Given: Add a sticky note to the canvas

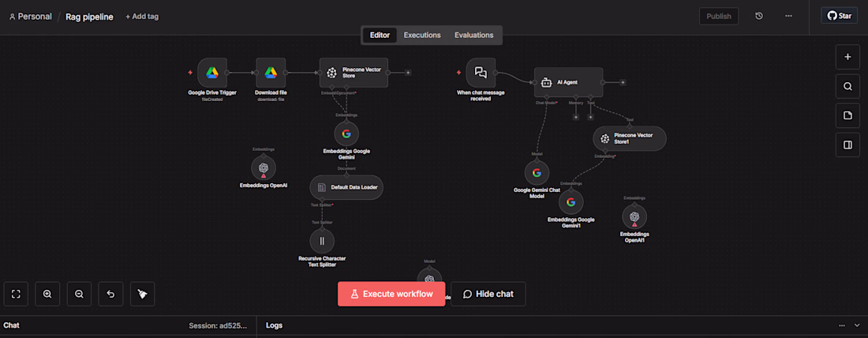Looking at the screenshot, I should (x=847, y=115).
